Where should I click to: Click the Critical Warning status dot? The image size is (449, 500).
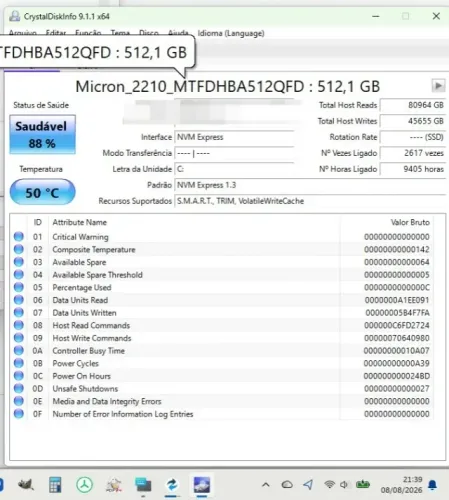19,237
